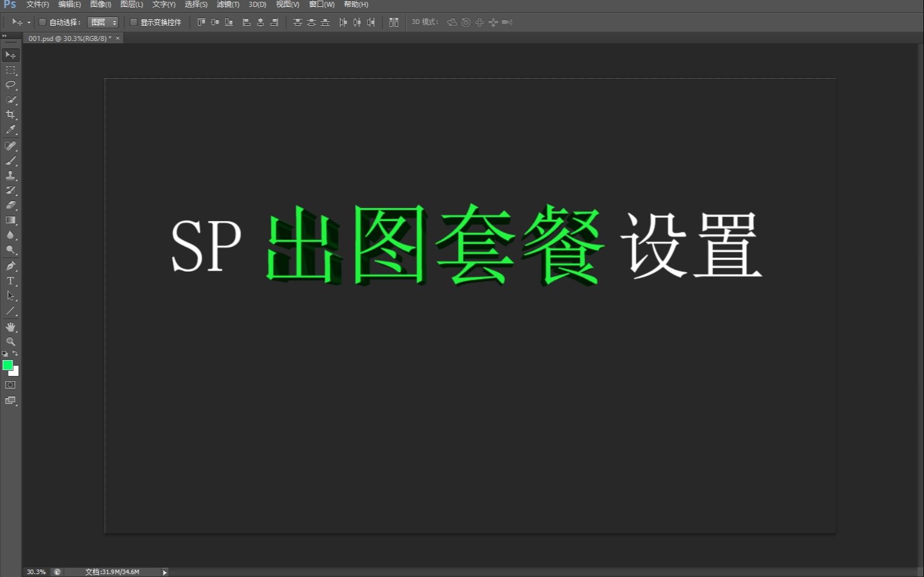
Task: Open the 选择(S) menu
Action: tap(196, 5)
